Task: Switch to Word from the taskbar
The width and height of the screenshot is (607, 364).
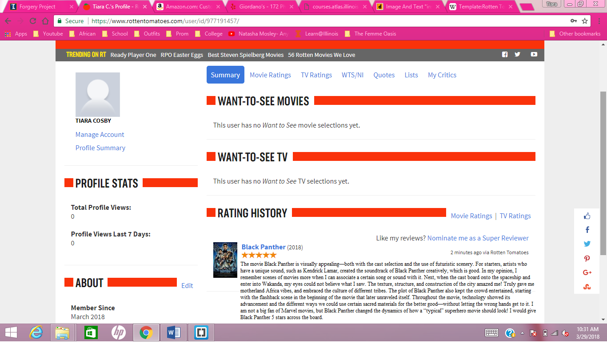Action: [173, 332]
